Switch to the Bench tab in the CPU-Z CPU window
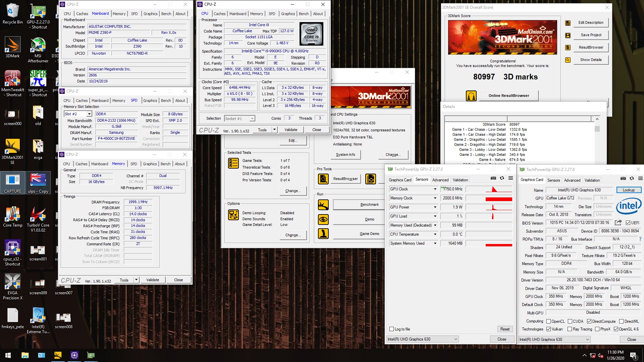 (304, 14)
